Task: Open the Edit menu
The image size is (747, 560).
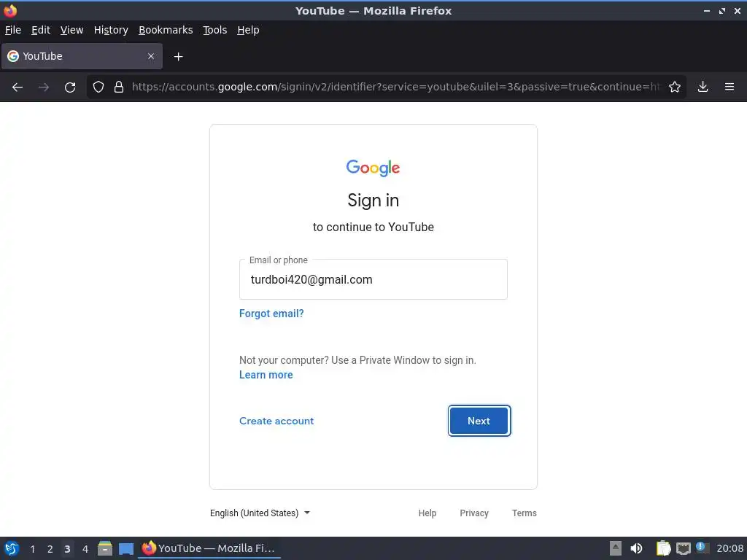Action: 41,30
